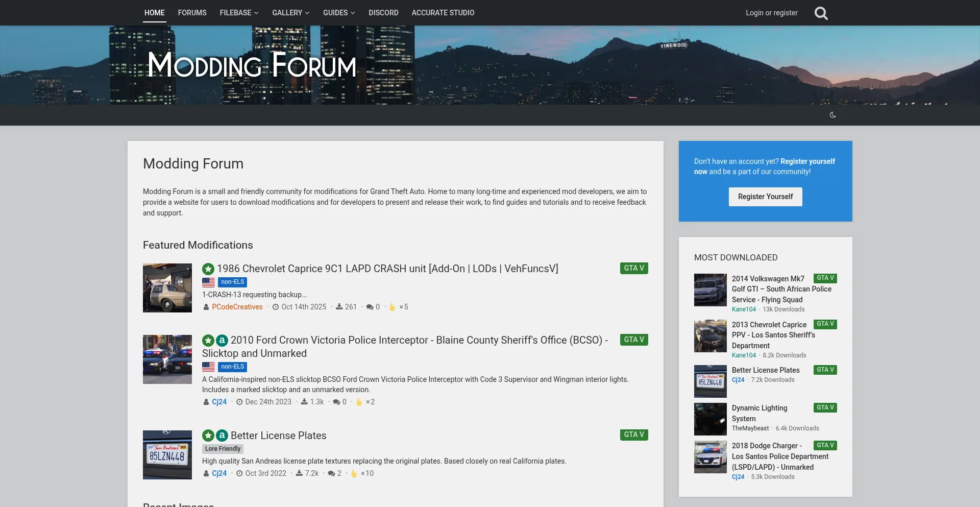The image size is (980, 507).
Task: Switch to the FORUMS tab
Action: click(192, 13)
